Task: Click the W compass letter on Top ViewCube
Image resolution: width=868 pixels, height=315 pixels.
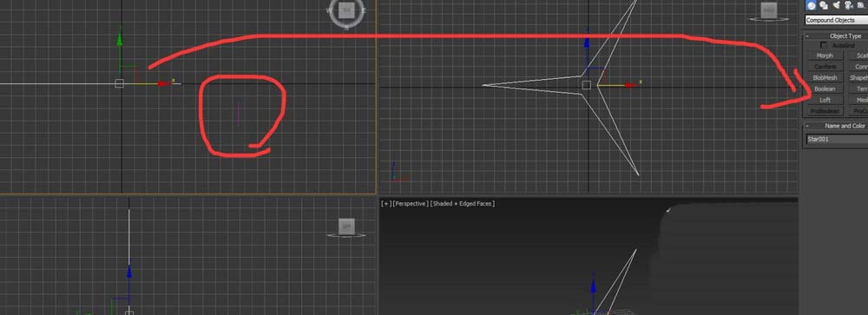Action: pyautogui.click(x=330, y=10)
